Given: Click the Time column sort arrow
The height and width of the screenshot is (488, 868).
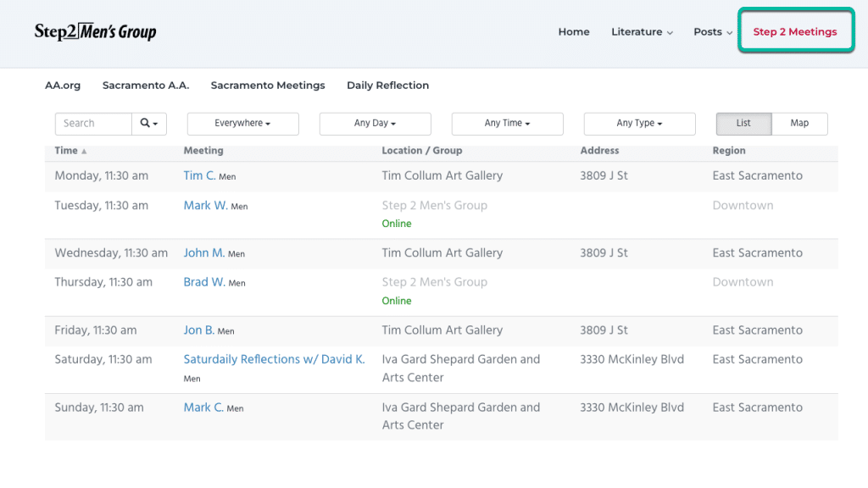Looking at the screenshot, I should pyautogui.click(x=84, y=151).
